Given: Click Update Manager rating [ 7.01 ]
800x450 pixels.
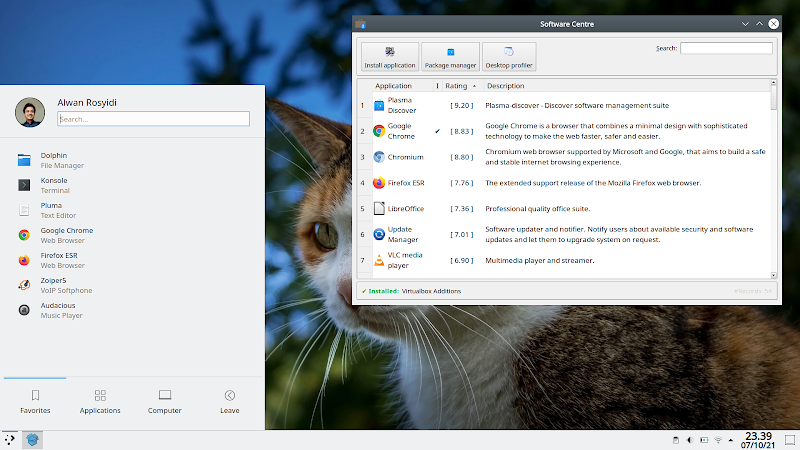Looking at the screenshot, I should coord(462,234).
